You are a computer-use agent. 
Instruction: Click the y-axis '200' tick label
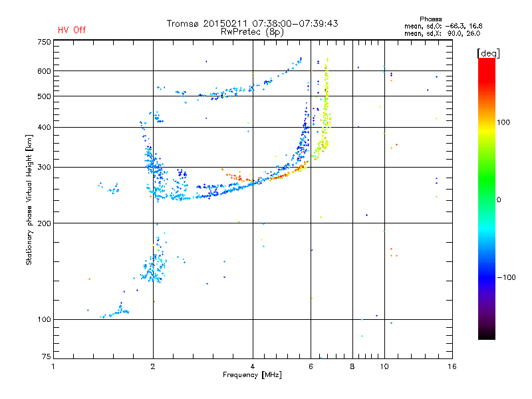click(44, 223)
